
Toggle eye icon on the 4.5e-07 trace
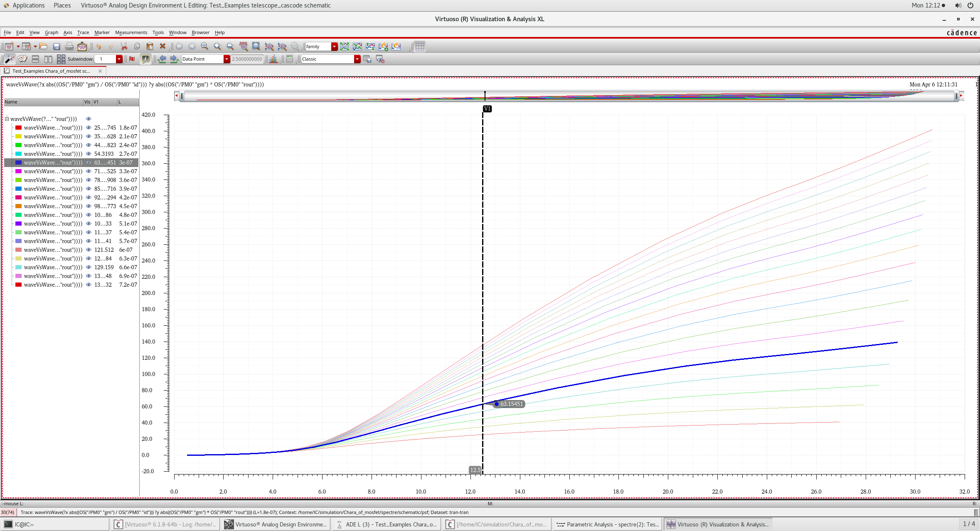tap(89, 206)
